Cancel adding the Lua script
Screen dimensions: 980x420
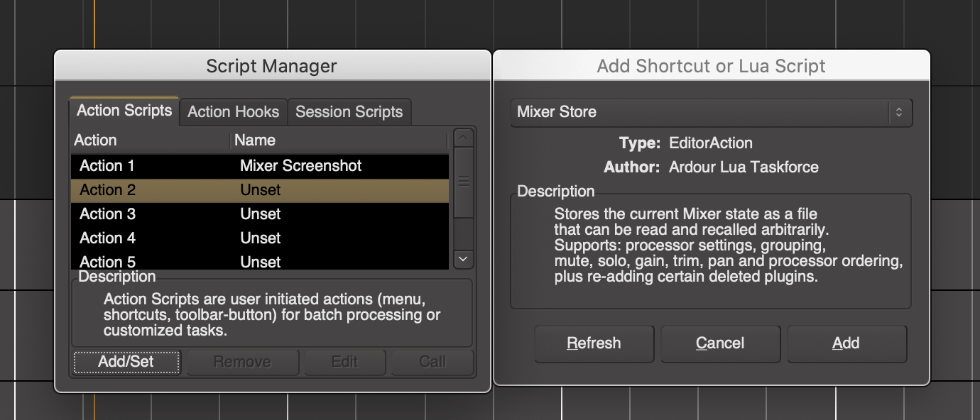pos(720,343)
